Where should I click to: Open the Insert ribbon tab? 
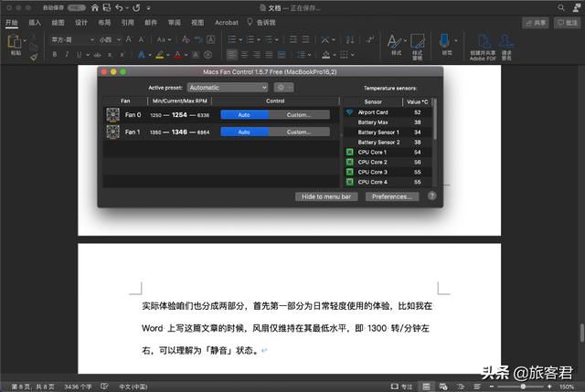[35, 23]
